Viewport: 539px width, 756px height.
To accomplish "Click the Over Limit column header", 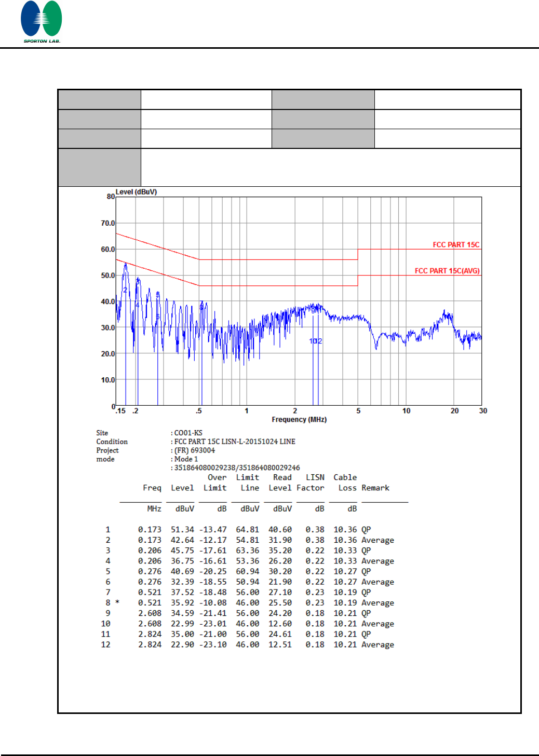I will [215, 483].
